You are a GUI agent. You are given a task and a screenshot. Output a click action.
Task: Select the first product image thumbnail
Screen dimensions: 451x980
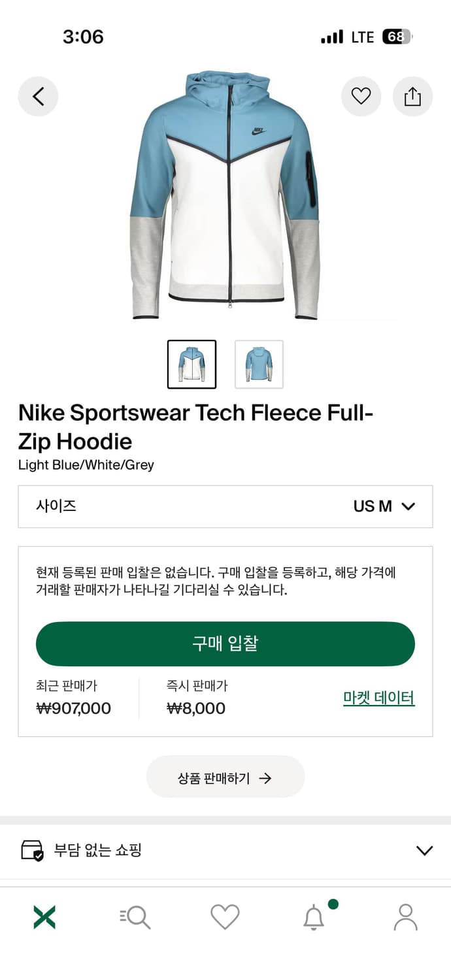[192, 365]
